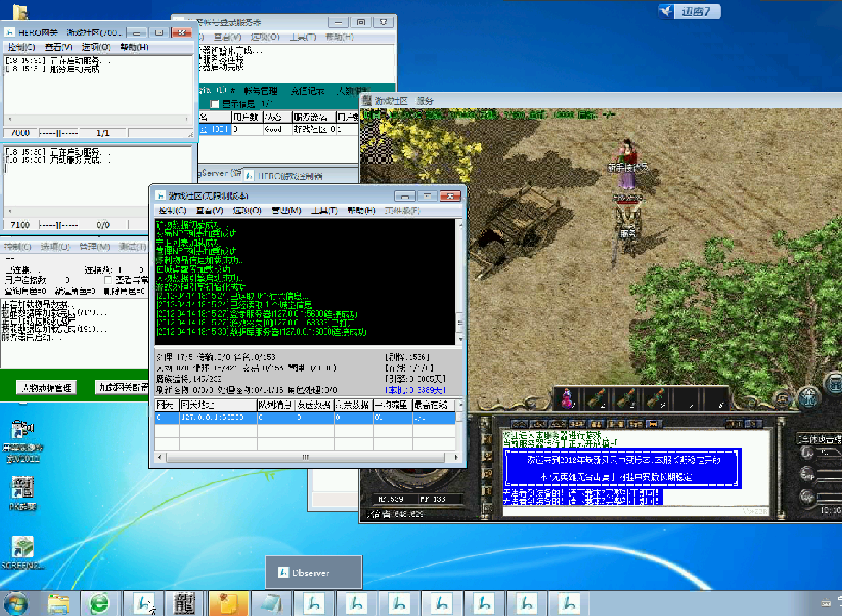Click the 加载网关配置 button

[123, 387]
